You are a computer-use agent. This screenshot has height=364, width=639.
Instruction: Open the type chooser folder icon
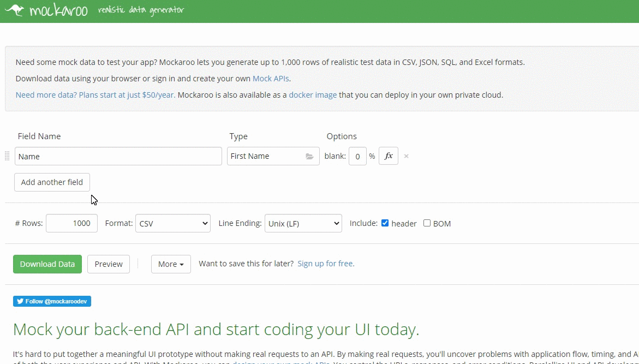(310, 157)
